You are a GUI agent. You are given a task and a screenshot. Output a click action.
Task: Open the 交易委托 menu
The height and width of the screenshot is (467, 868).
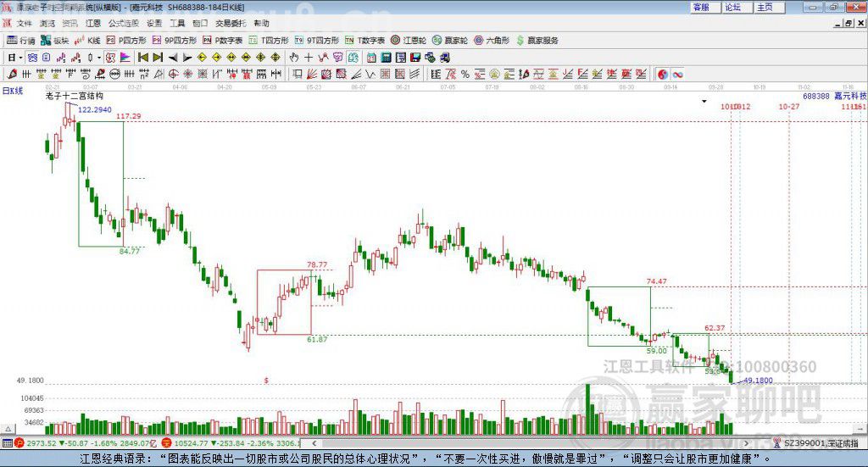pos(231,23)
